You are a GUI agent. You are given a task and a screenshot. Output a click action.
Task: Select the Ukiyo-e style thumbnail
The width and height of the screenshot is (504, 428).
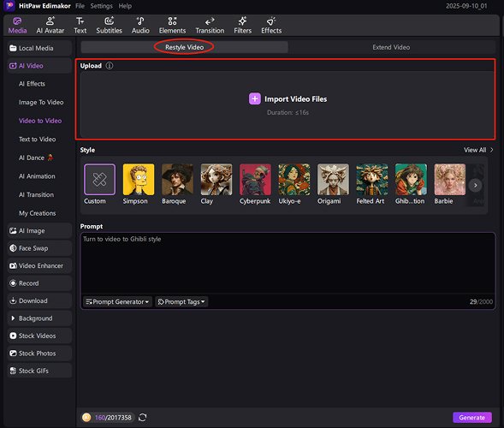point(294,180)
